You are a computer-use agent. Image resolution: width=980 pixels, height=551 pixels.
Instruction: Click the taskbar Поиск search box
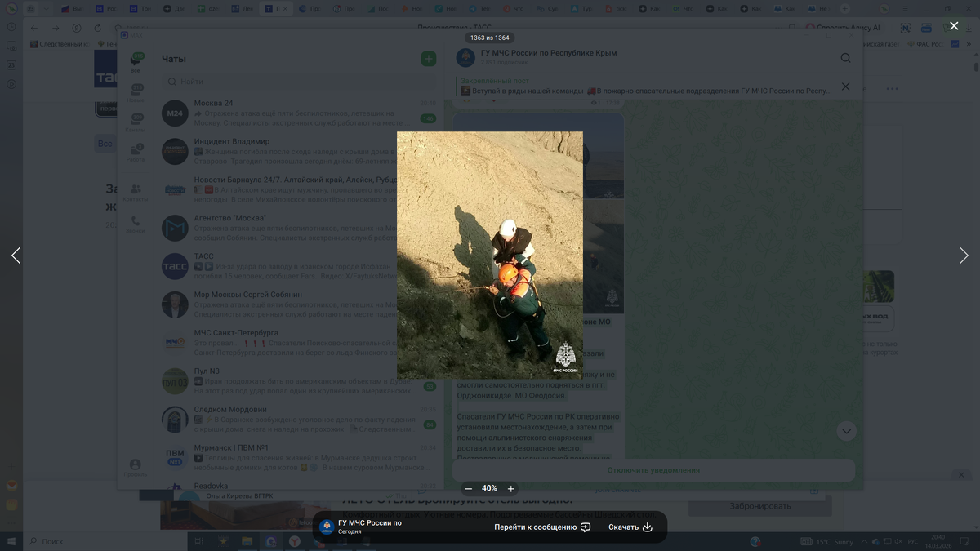click(105, 541)
